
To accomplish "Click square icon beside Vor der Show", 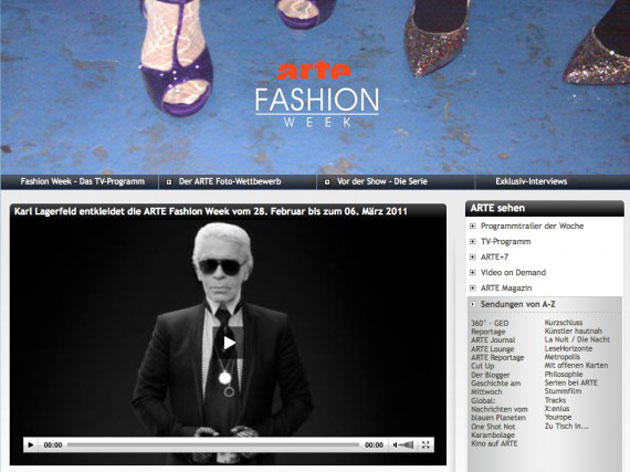I will (327, 182).
